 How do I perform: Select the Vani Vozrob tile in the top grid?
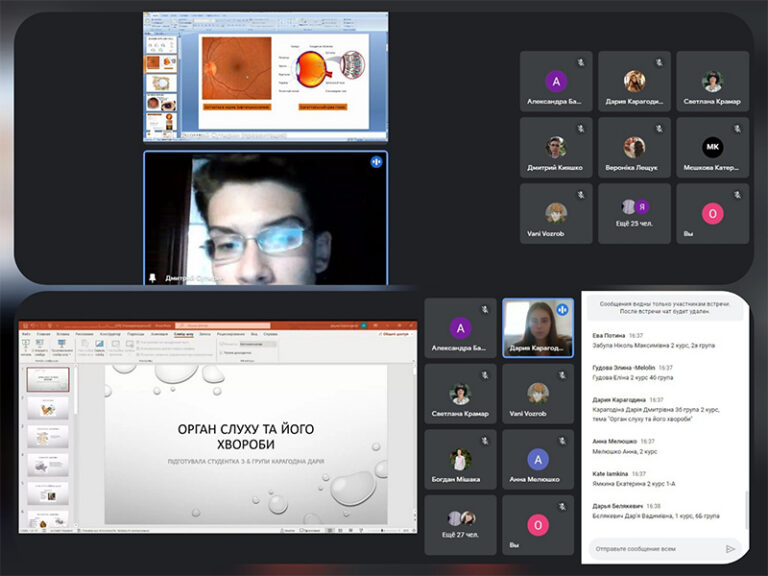pyautogui.click(x=556, y=214)
